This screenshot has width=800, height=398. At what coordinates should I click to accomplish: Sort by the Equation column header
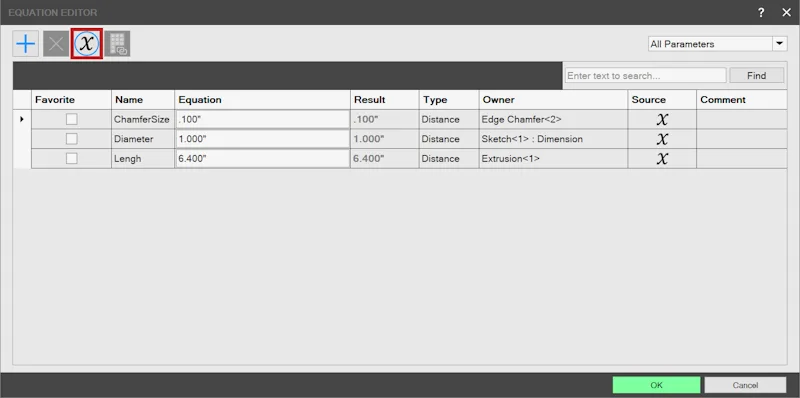(x=263, y=100)
